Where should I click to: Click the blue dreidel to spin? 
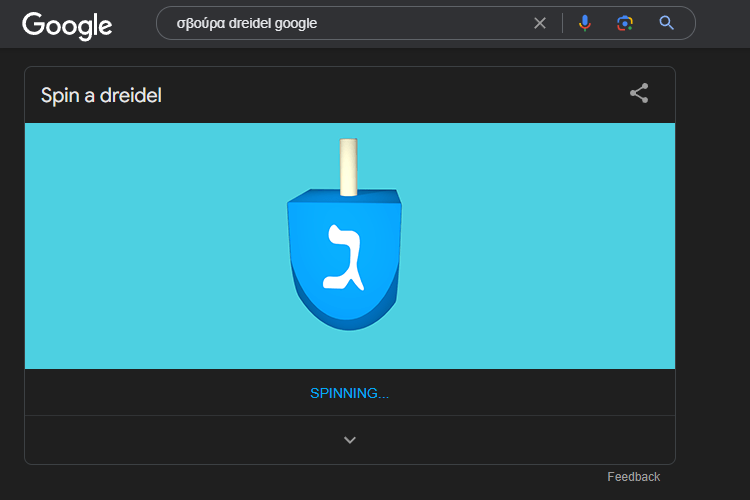pyautogui.click(x=345, y=235)
